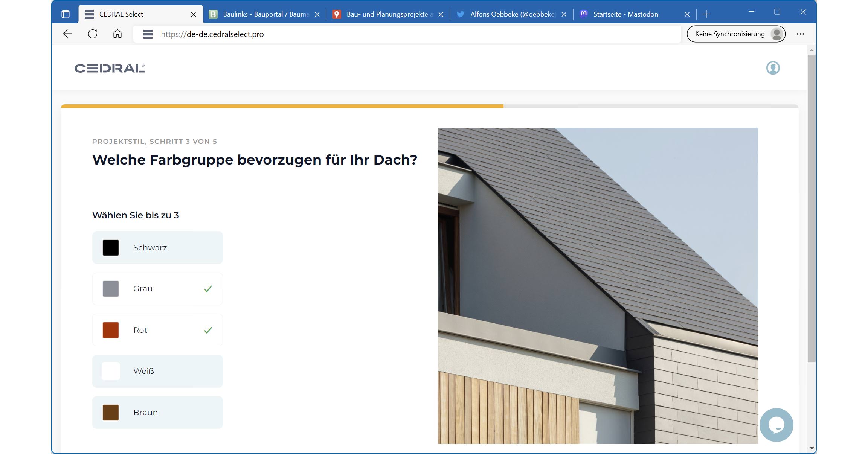Click the checkmark next to Rot

[x=208, y=330]
